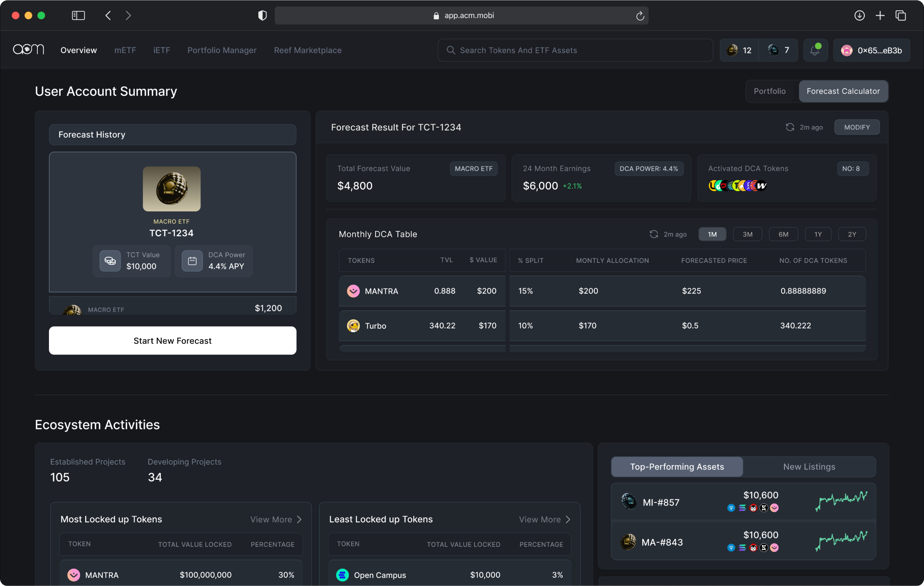Click the macro token counter showing 12
924x586 pixels.
click(x=739, y=50)
